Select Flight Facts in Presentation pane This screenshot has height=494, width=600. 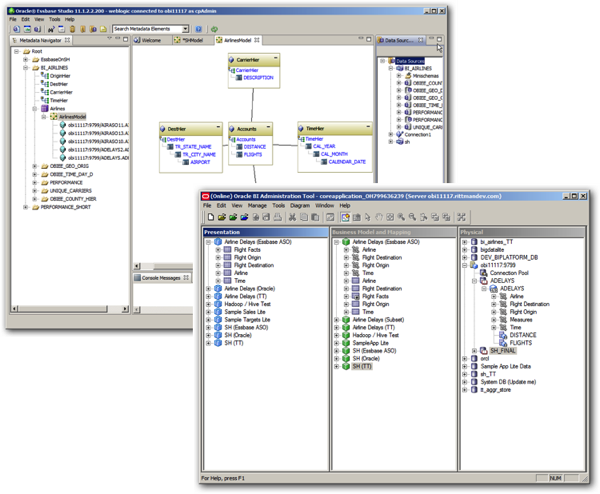pyautogui.click(x=247, y=250)
